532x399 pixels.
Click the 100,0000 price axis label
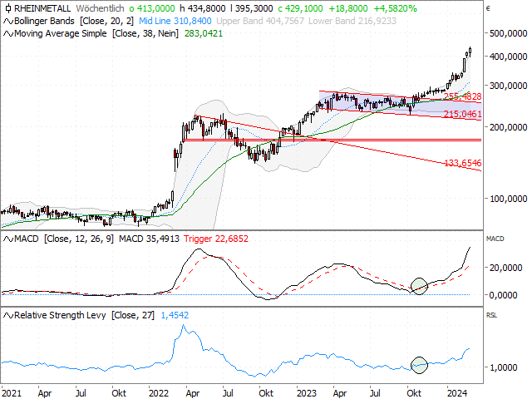point(508,199)
